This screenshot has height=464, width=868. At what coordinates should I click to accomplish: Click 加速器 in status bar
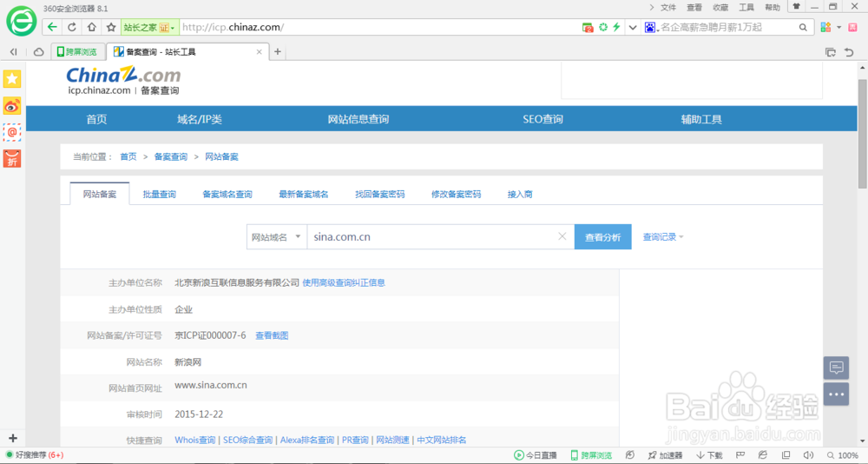click(665, 455)
